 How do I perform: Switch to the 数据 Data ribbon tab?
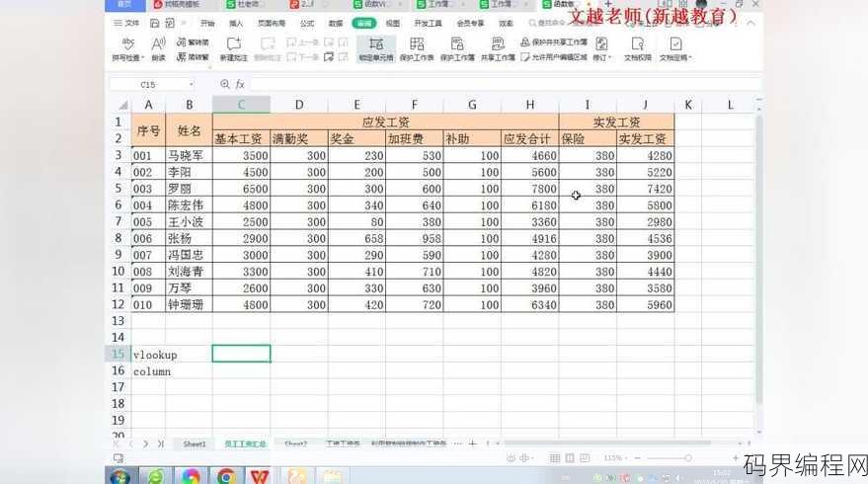pos(336,24)
